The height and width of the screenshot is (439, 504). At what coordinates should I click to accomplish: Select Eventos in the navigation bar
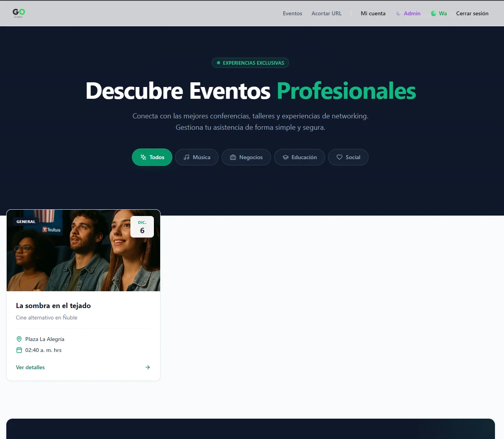point(292,13)
